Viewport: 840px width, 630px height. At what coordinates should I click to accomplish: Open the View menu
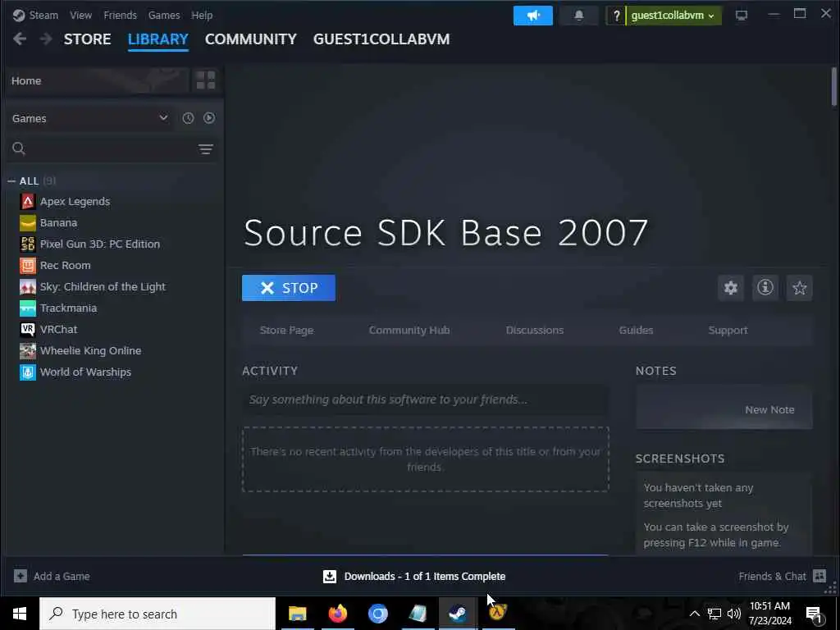click(80, 15)
